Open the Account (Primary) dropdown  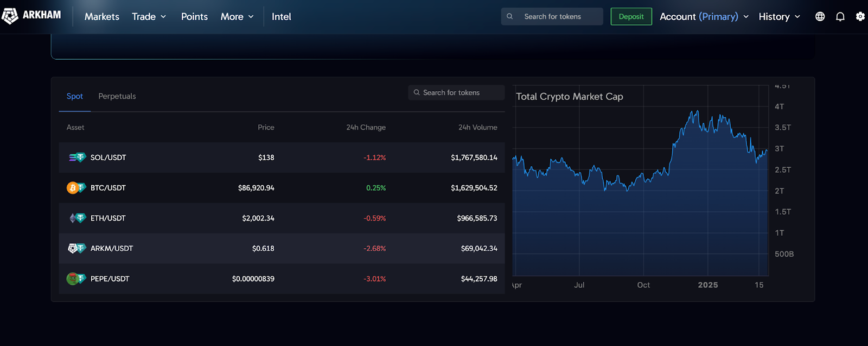pyautogui.click(x=704, y=17)
